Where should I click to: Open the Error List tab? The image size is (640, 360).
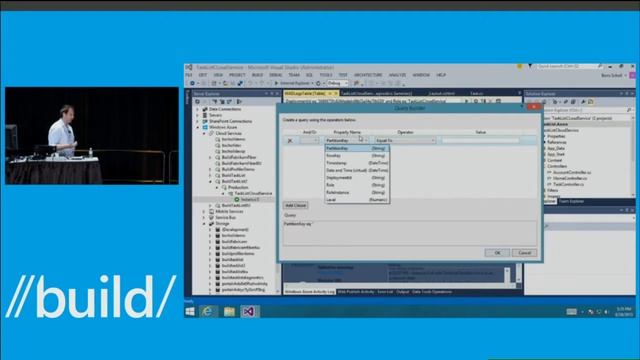click(385, 292)
